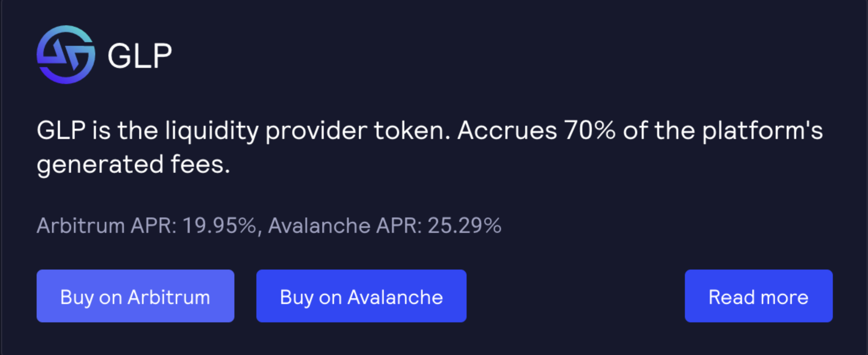This screenshot has height=355, width=868.
Task: Click the word of after 70%
Action: (635, 131)
